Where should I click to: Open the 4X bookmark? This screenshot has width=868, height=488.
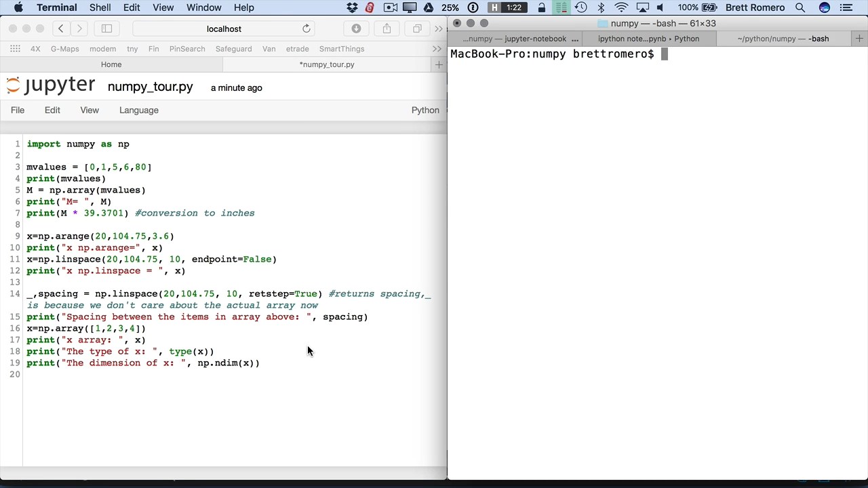click(x=35, y=49)
